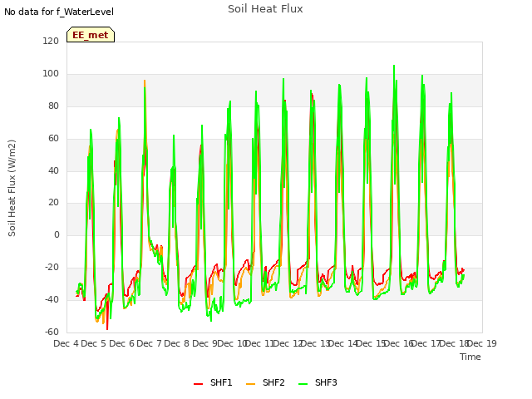The image size is (532, 399).
Task: Click the 40 y-axis tick label
Action: tap(53, 170)
